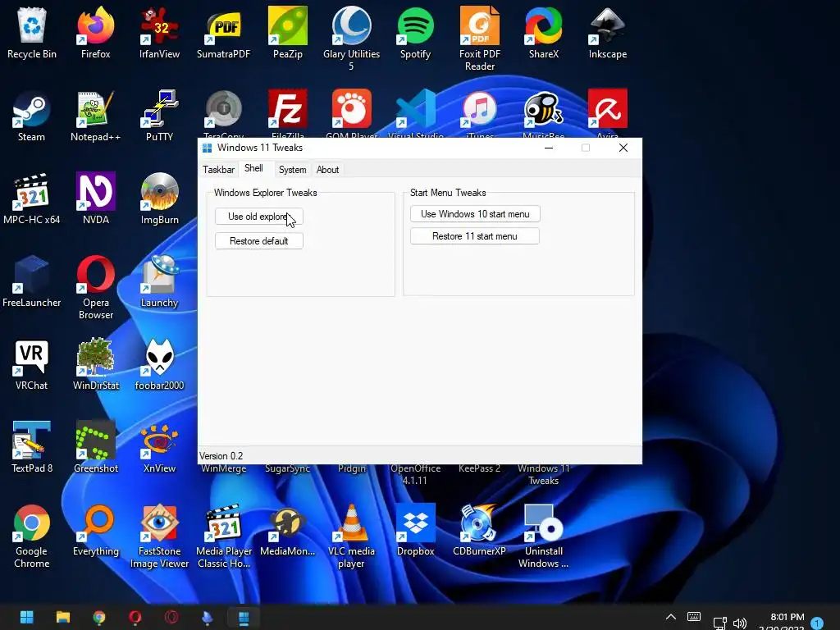The height and width of the screenshot is (630, 840).
Task: Open the notification badge in the tray
Action: click(x=817, y=623)
